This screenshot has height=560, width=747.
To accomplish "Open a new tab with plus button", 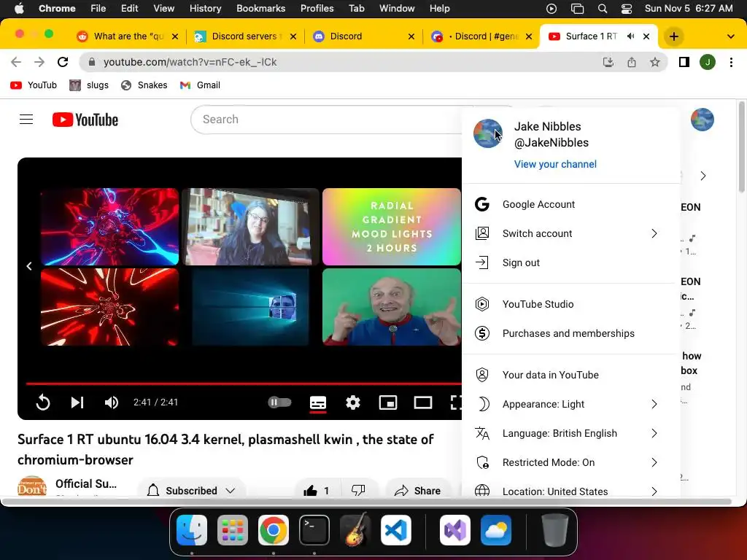I will [x=673, y=36].
